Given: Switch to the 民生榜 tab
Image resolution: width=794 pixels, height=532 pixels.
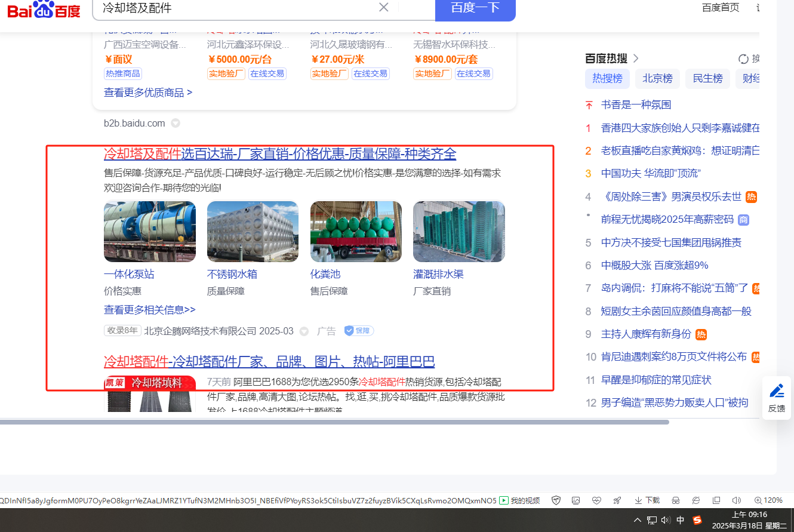Looking at the screenshot, I should tap(707, 78).
